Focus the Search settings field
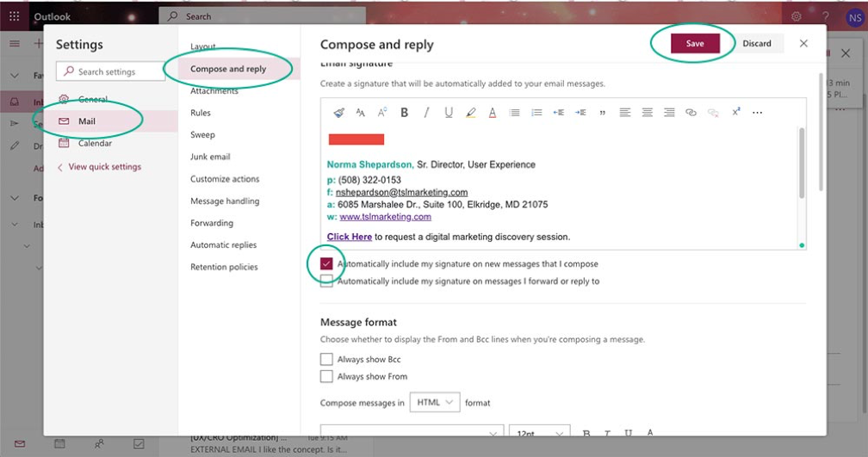Screen dimensions: 868x457 pyautogui.click(x=111, y=71)
